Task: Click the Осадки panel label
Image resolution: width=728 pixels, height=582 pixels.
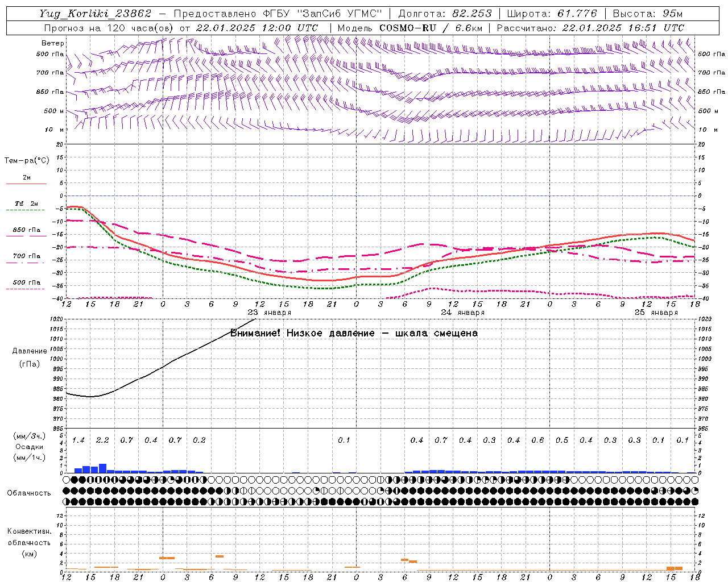Action: 30,447
